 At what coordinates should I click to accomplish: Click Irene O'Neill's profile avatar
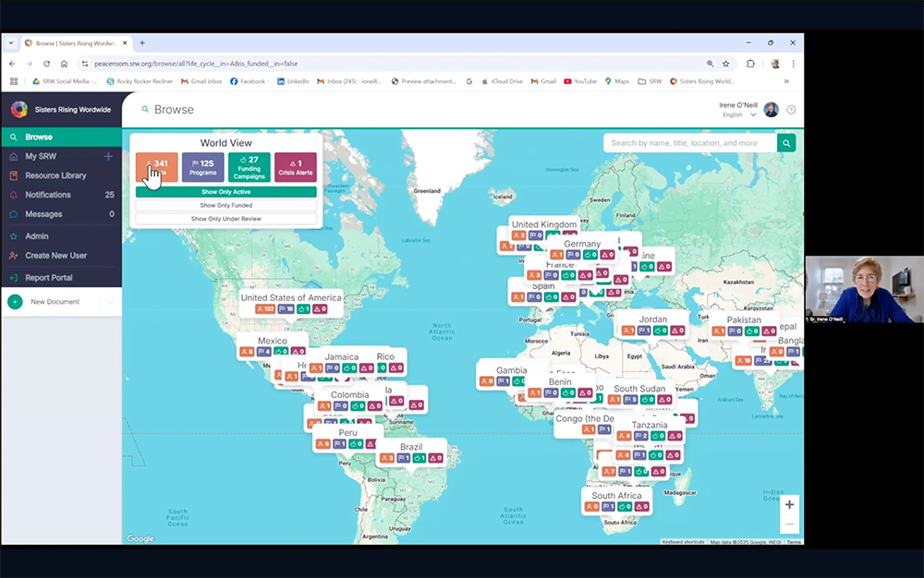pyautogui.click(x=771, y=110)
